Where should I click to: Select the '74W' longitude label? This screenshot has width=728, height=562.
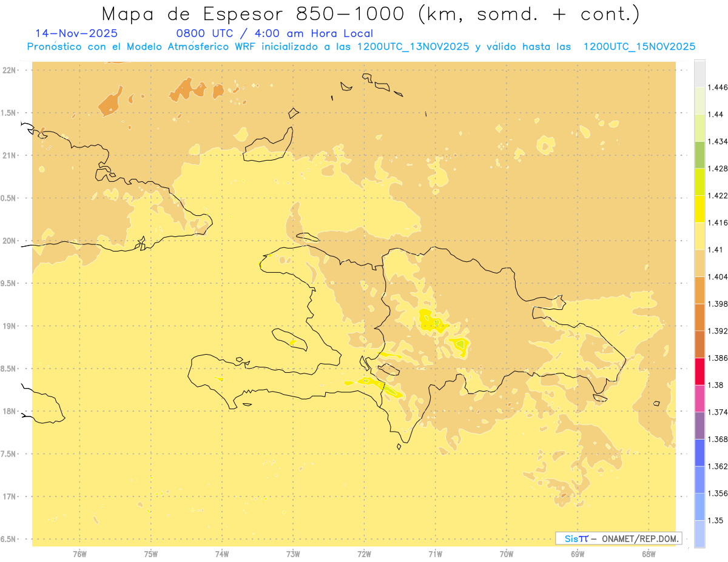click(x=222, y=554)
